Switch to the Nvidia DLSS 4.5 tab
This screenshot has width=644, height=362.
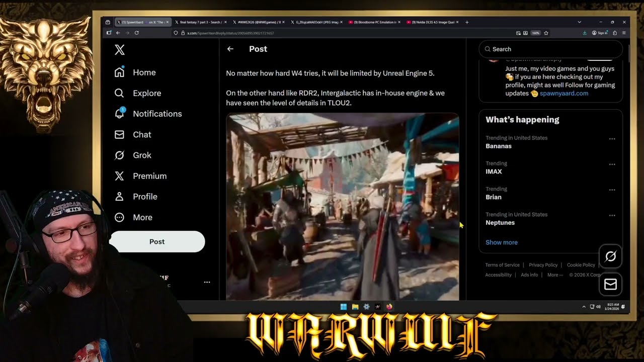coord(433,22)
